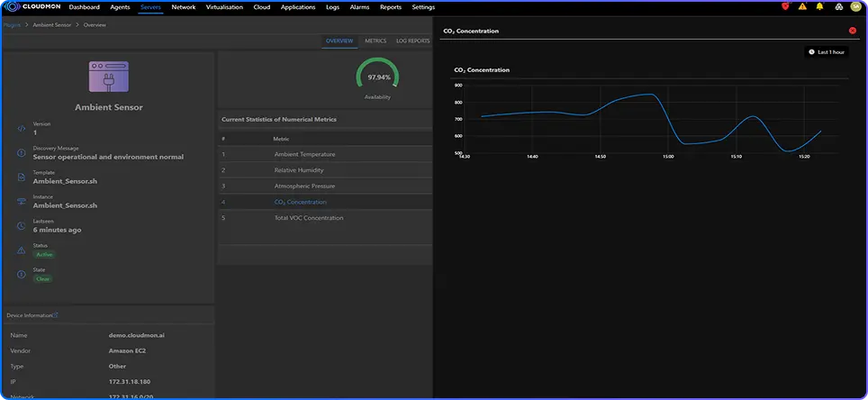The height and width of the screenshot is (400, 868).
Task: Click the Sensor operational and environment normal message
Action: 108,157
